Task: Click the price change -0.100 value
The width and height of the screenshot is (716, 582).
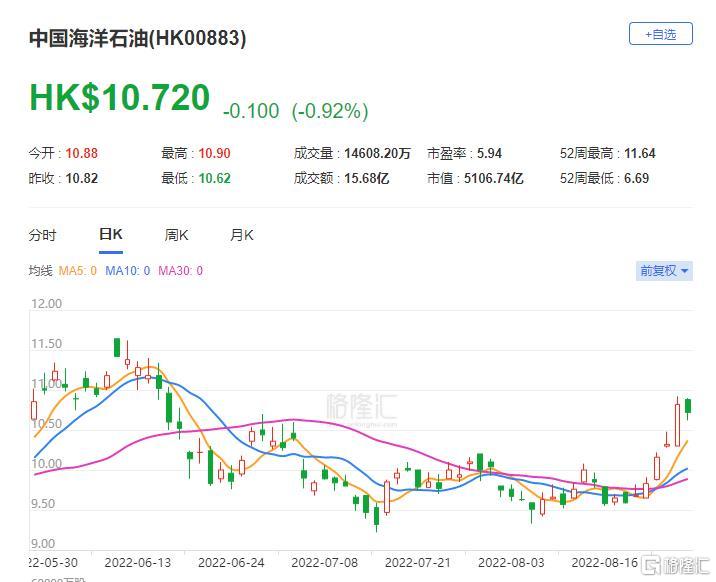Action: click(251, 111)
